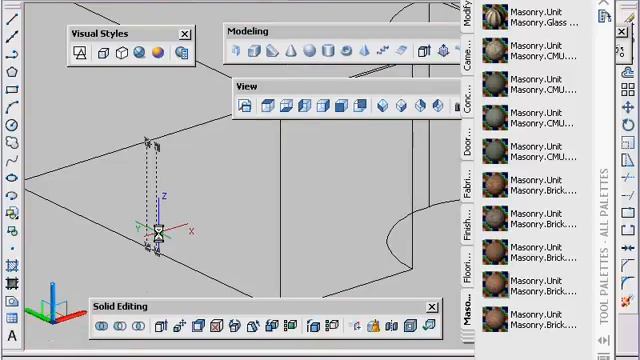Select the Revision Cloud tool
The image size is (640, 360).
(x=12, y=143)
